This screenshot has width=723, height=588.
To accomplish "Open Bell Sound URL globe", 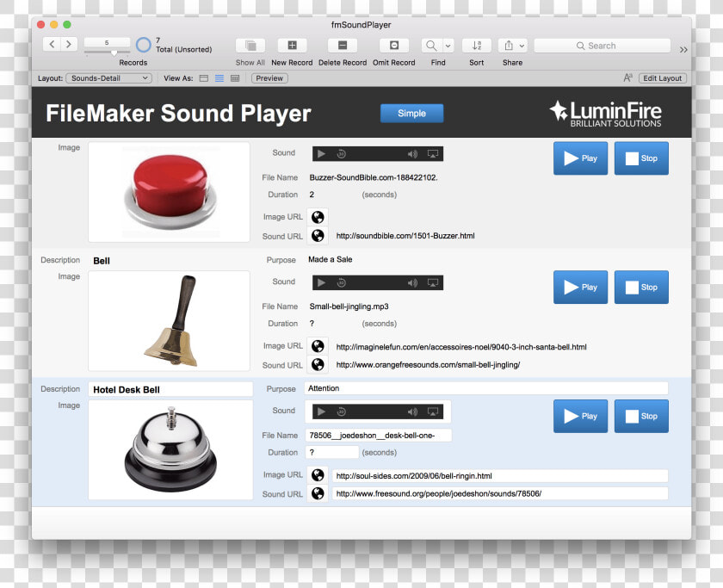I will (318, 364).
